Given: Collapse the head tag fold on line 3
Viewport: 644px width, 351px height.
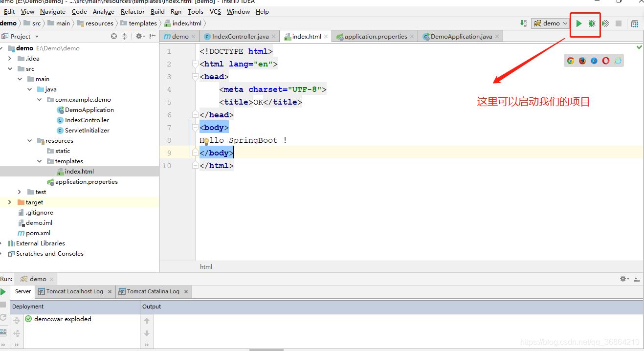Looking at the screenshot, I should pyautogui.click(x=195, y=77).
